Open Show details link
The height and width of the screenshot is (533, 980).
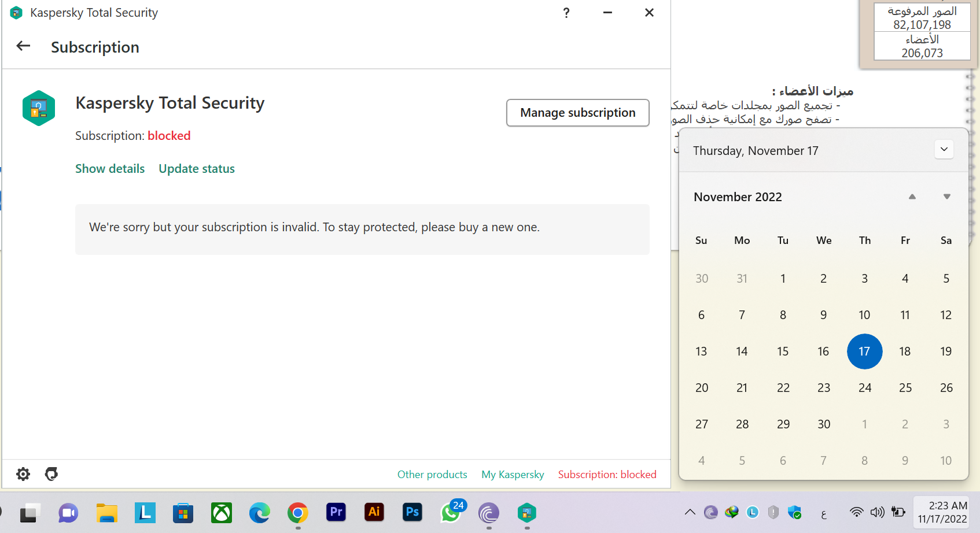[110, 169]
